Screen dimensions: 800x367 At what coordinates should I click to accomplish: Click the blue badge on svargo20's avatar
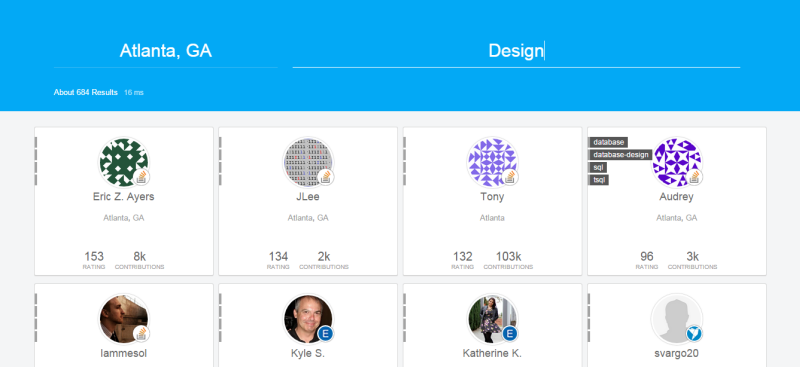tap(694, 334)
